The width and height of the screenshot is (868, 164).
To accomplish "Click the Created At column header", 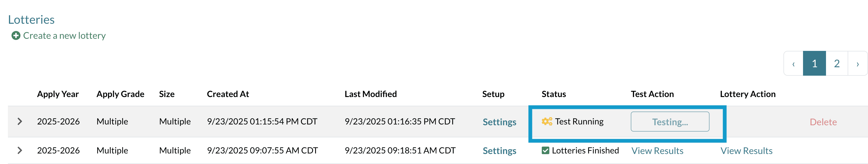I will click(228, 94).
